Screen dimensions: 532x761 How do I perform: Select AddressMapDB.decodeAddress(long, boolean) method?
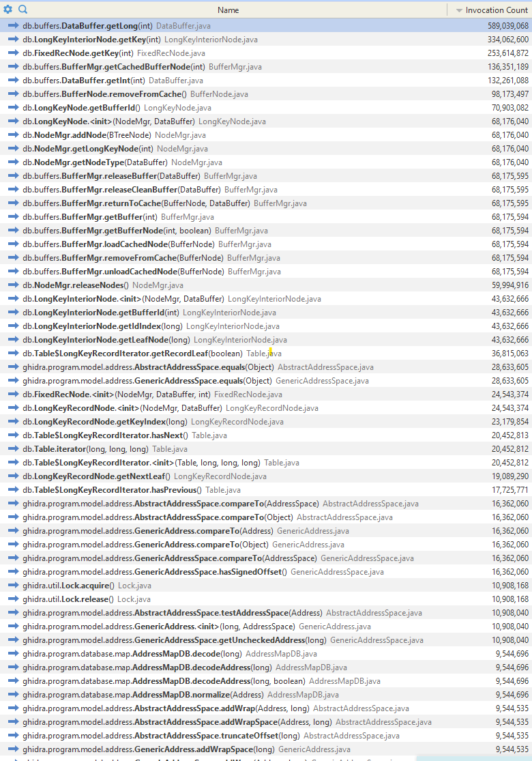(164, 681)
